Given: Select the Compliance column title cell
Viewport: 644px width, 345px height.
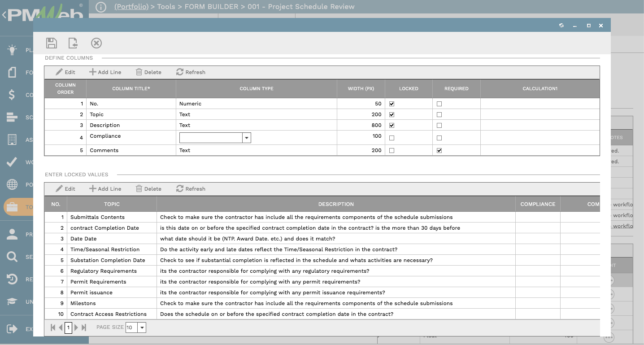Looking at the screenshot, I should tap(131, 138).
